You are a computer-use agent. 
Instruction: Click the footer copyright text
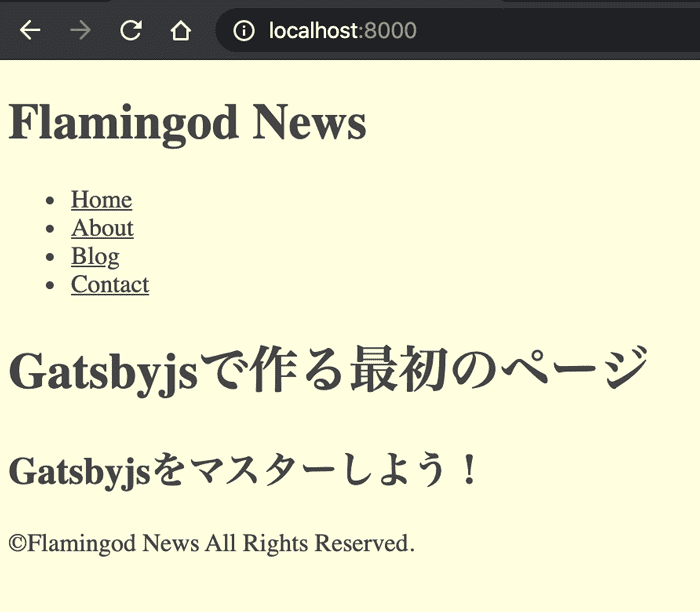pos(212,543)
